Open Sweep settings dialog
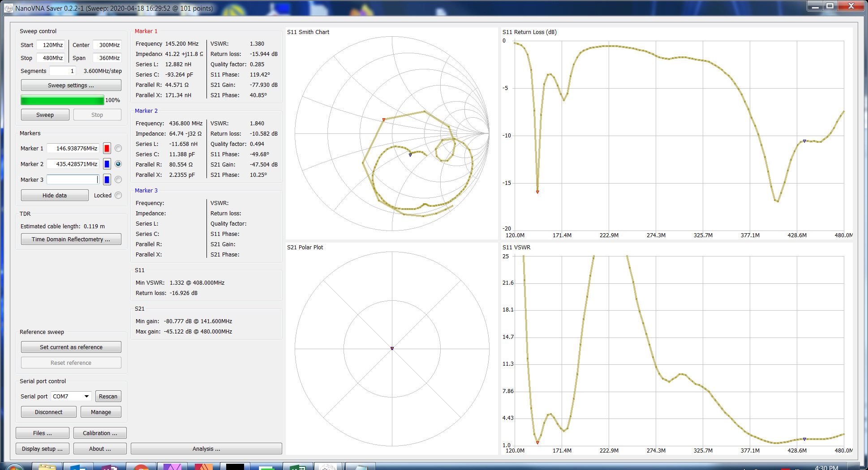 (x=71, y=85)
